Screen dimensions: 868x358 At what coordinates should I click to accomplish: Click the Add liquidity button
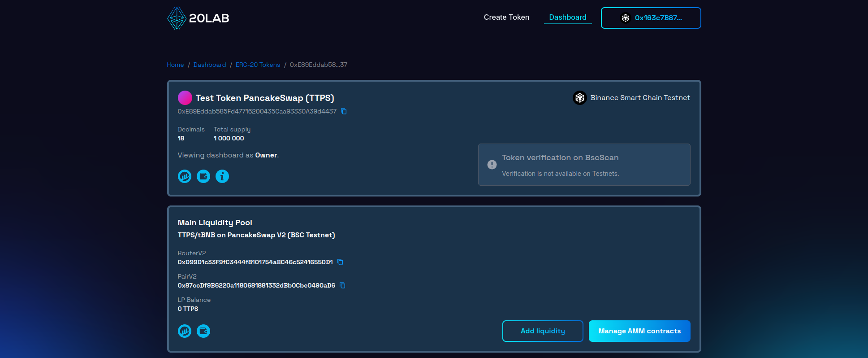tap(543, 331)
